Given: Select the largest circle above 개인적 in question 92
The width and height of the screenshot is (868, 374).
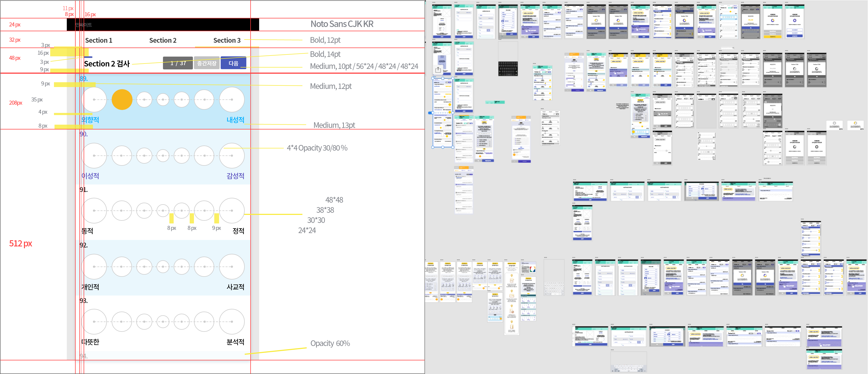Looking at the screenshot, I should 94,267.
